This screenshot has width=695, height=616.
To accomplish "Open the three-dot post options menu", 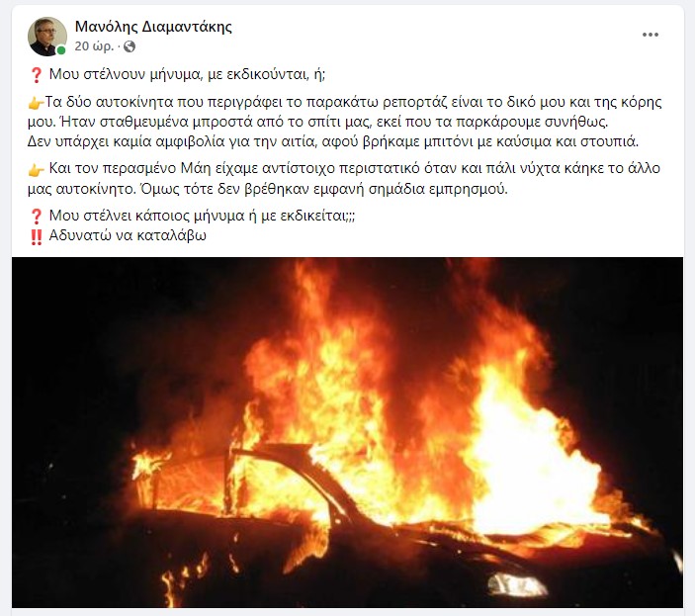I will click(650, 35).
